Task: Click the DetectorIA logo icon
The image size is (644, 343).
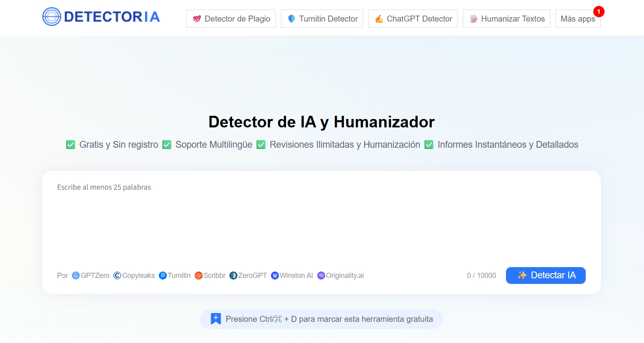Action: pyautogui.click(x=51, y=17)
